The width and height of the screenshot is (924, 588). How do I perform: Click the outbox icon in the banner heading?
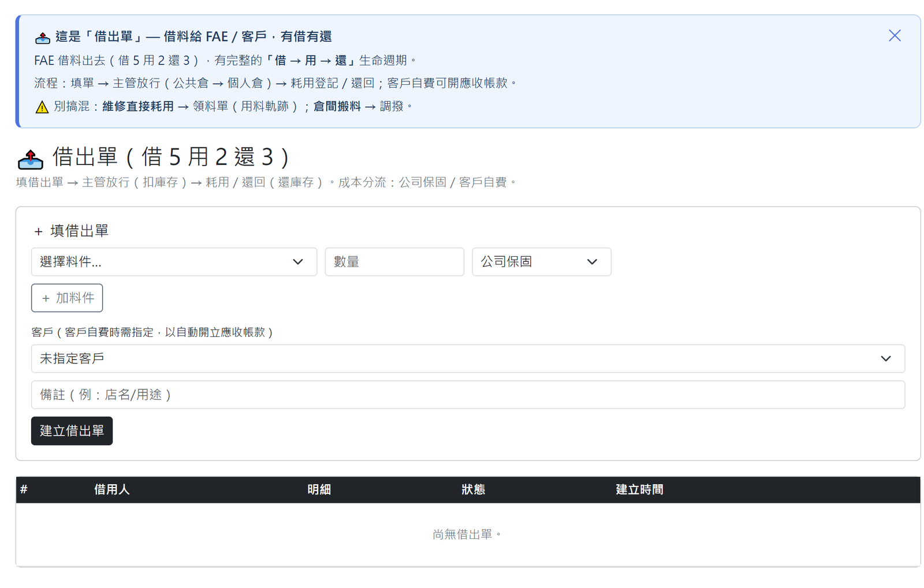point(43,38)
